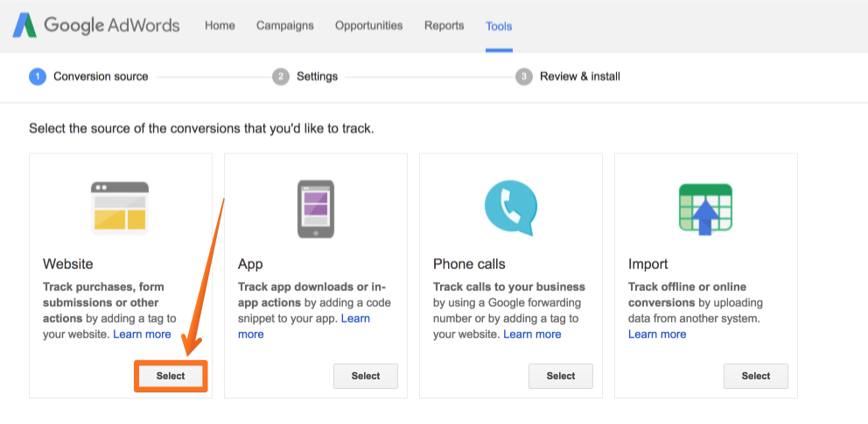The height and width of the screenshot is (424, 868).
Task: Click the App smartphone icon
Action: coord(316,209)
